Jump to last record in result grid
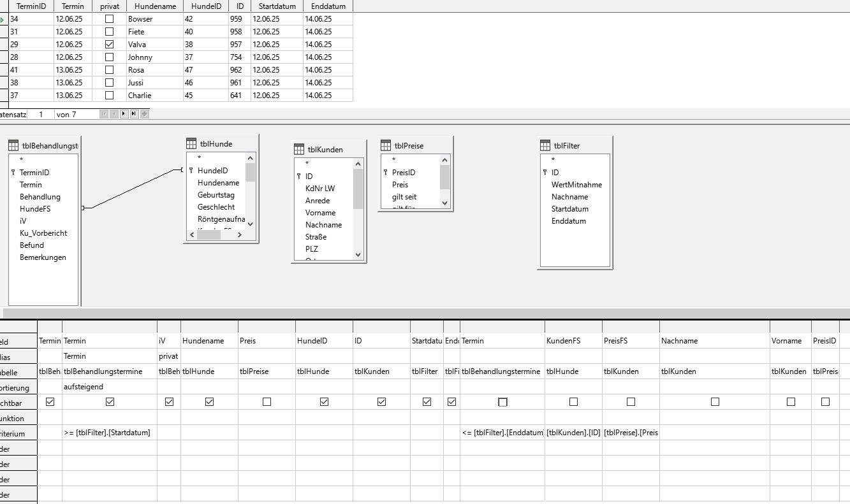The image size is (850, 504). coord(133,114)
